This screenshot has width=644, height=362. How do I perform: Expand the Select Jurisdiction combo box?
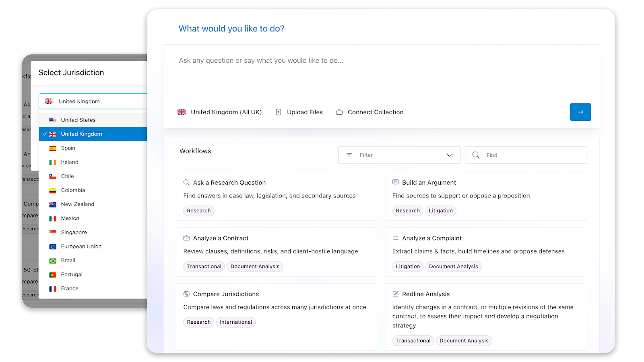[93, 101]
